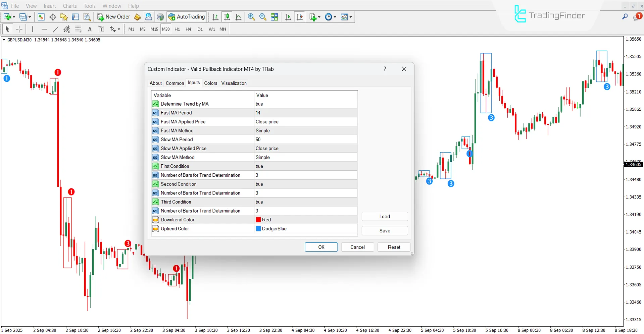Insert text label using the A tool
The image size is (644, 334).
(x=90, y=29)
